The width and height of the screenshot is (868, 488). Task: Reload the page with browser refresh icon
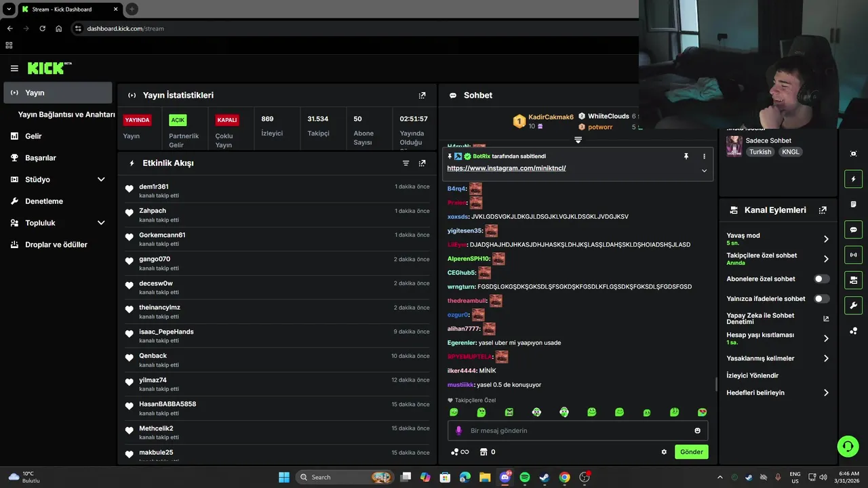coord(42,28)
